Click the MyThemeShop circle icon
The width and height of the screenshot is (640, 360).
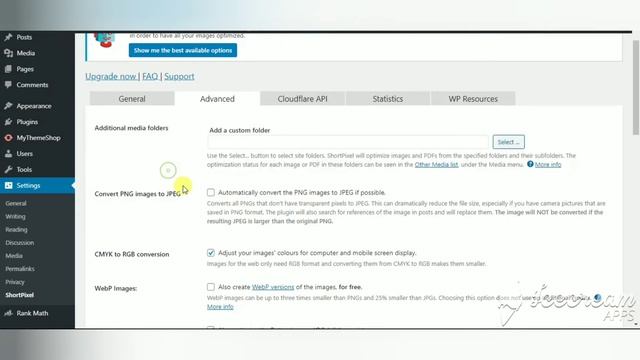[8, 138]
